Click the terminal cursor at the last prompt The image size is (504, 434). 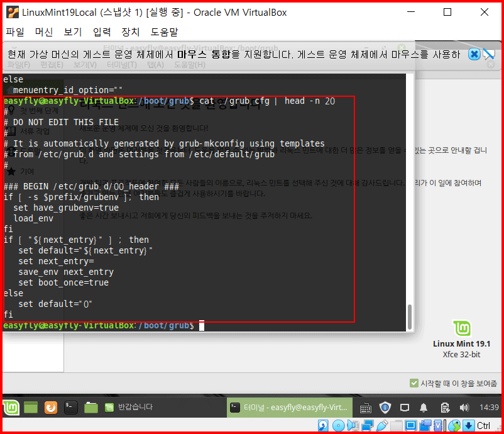coord(202,326)
